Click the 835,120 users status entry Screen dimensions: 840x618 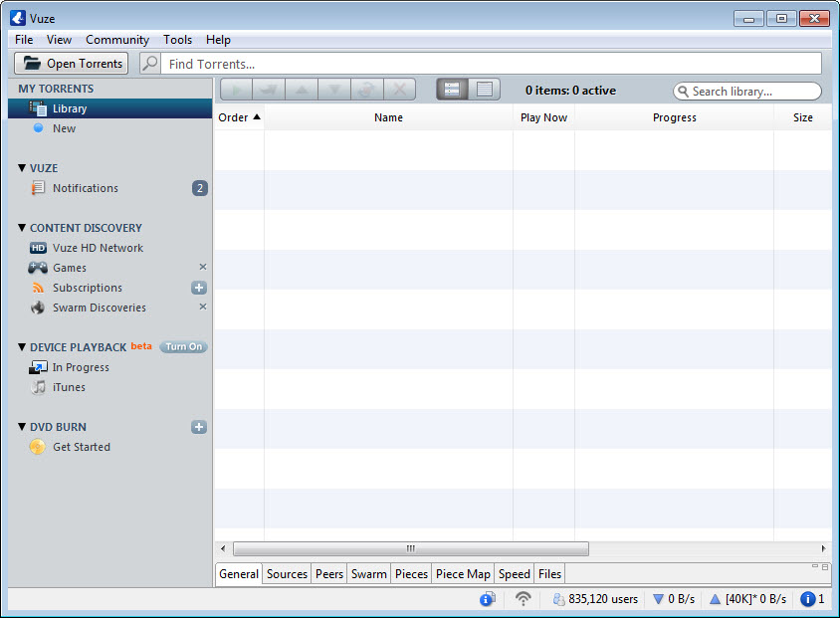pyautogui.click(x=595, y=599)
